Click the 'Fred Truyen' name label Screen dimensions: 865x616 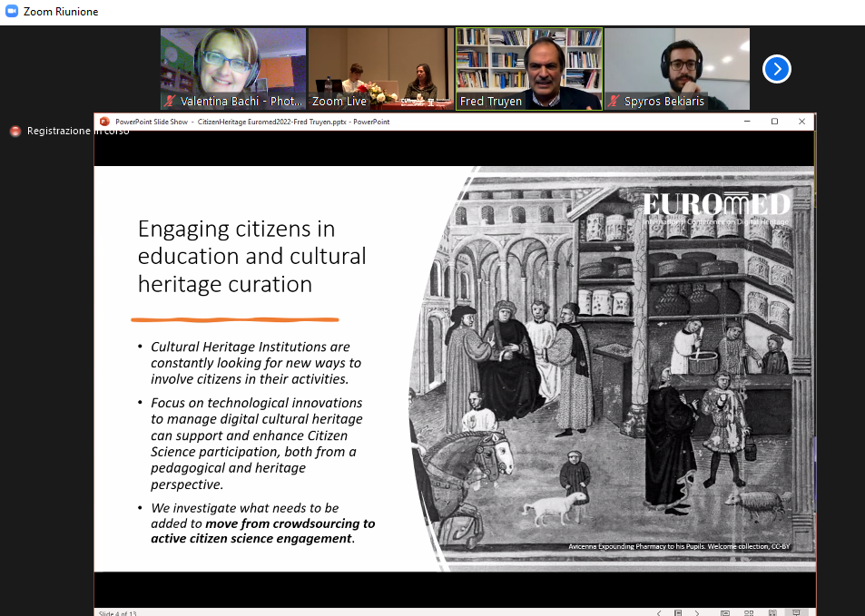pyautogui.click(x=490, y=102)
